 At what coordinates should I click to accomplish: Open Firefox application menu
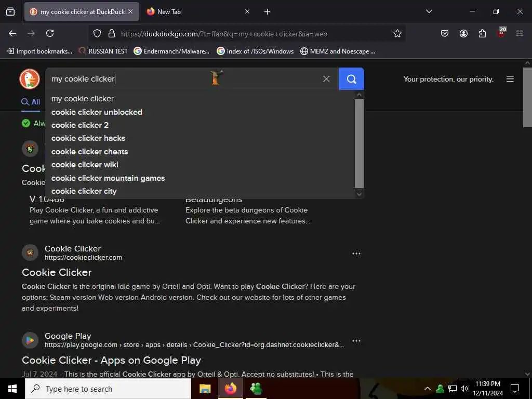click(x=520, y=33)
